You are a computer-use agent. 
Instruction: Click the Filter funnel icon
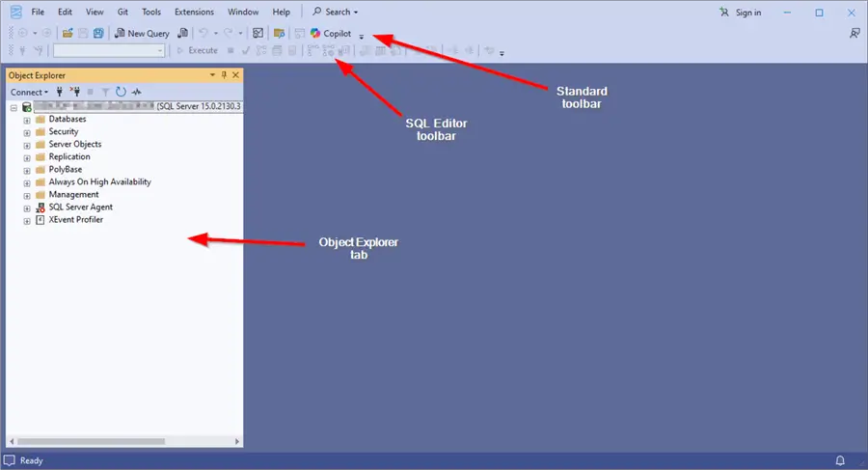pos(105,92)
